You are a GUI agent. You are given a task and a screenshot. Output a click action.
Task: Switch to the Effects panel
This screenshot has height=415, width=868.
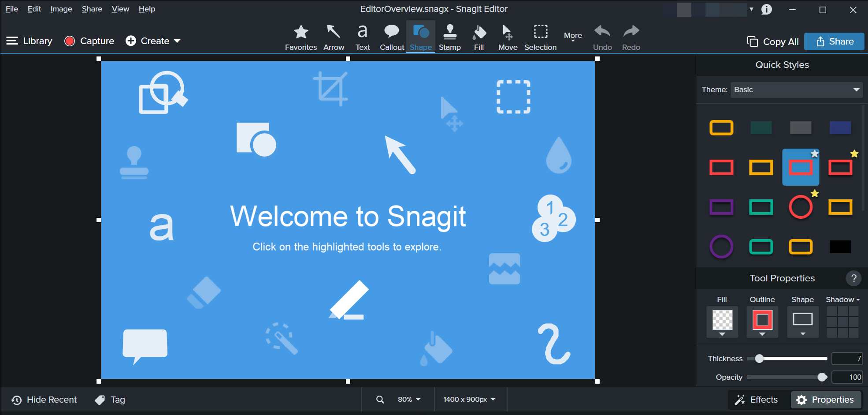click(757, 400)
